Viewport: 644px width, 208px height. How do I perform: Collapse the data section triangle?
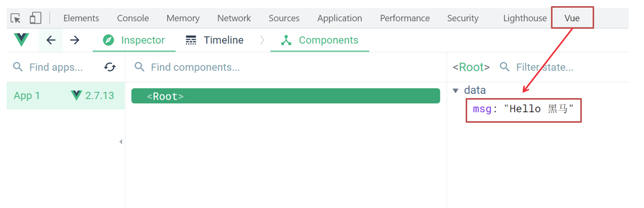[455, 91]
